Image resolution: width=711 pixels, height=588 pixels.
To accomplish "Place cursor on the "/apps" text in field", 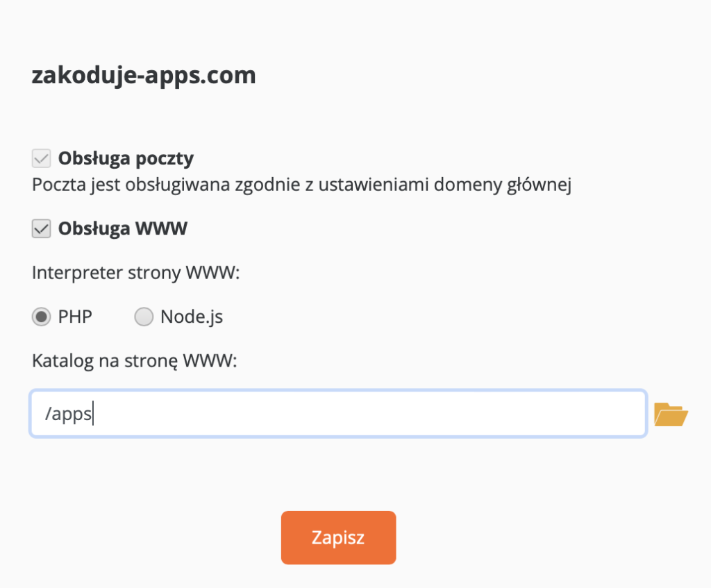I will pos(68,414).
